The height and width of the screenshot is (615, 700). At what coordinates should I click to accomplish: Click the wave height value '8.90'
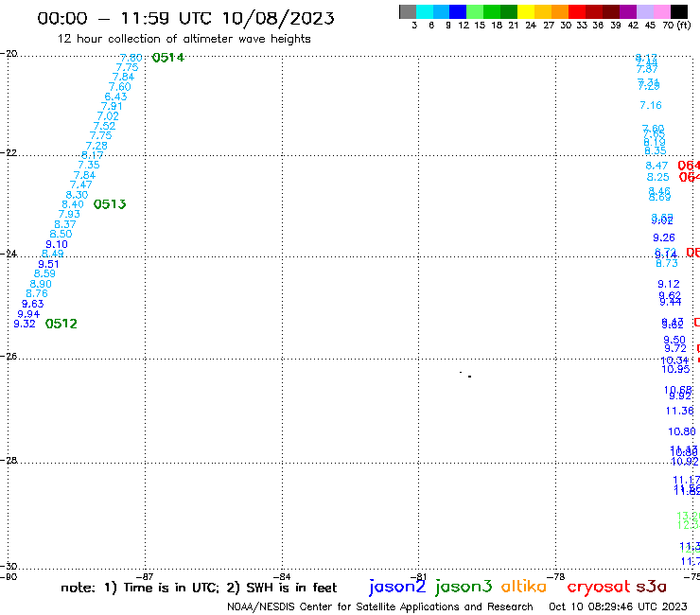tap(41, 284)
